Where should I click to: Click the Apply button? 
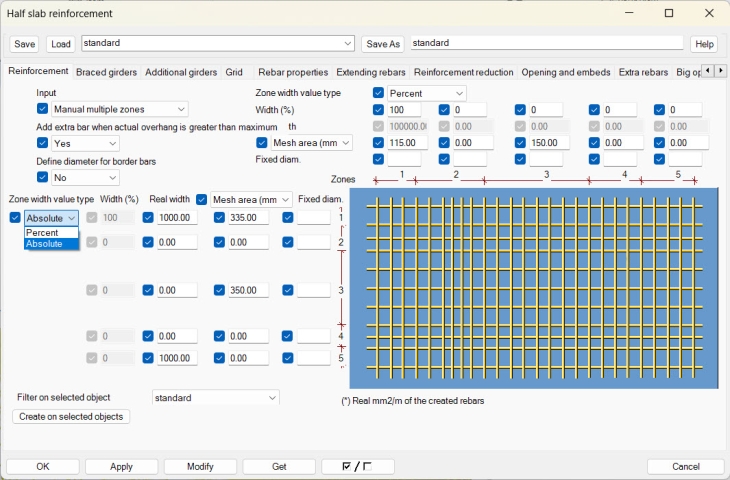click(x=121, y=467)
